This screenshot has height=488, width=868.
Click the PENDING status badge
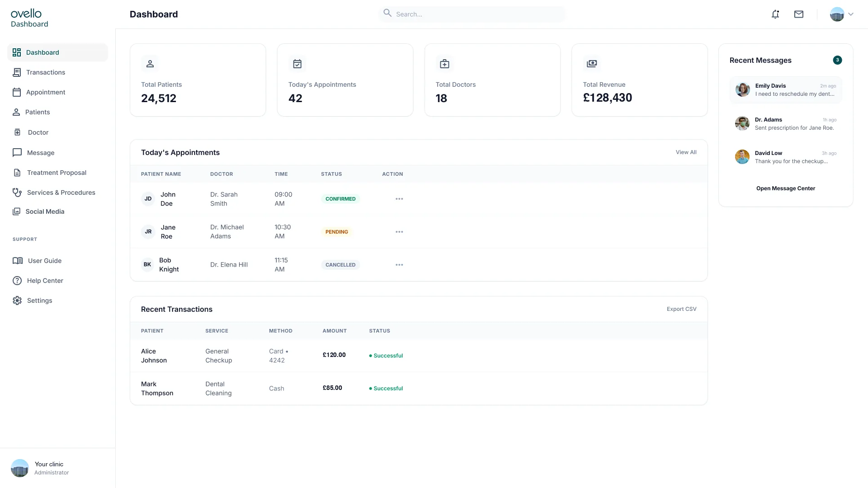337,232
